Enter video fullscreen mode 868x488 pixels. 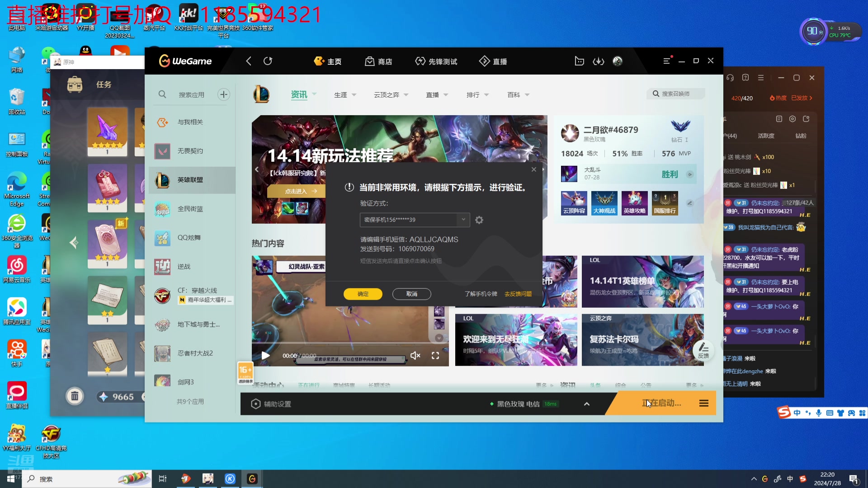pyautogui.click(x=435, y=356)
